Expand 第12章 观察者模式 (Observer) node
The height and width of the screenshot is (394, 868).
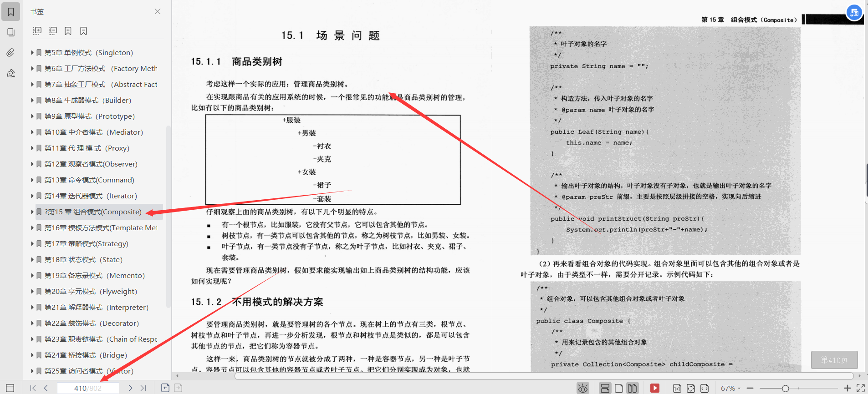pos(32,164)
